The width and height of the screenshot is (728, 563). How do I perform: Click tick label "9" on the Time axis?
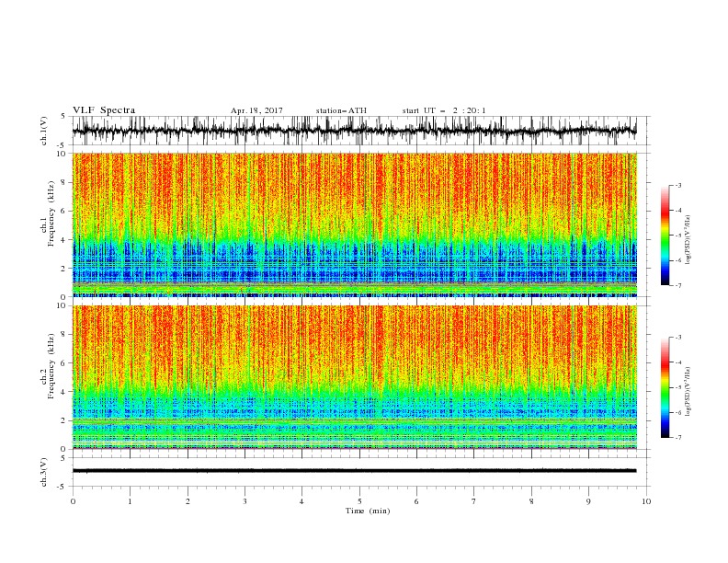pyautogui.click(x=588, y=501)
